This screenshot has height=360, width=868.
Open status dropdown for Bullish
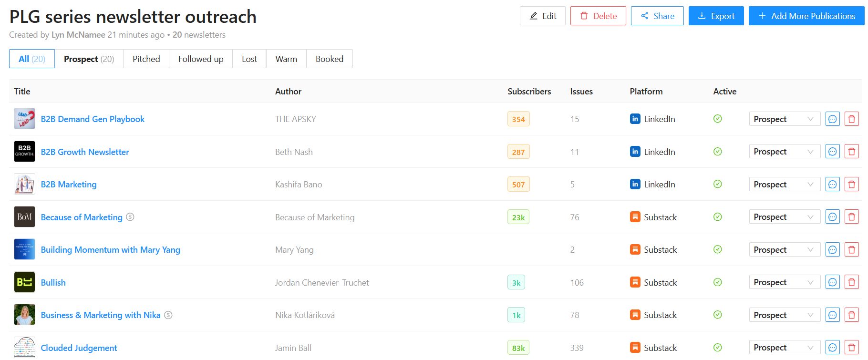tap(785, 282)
